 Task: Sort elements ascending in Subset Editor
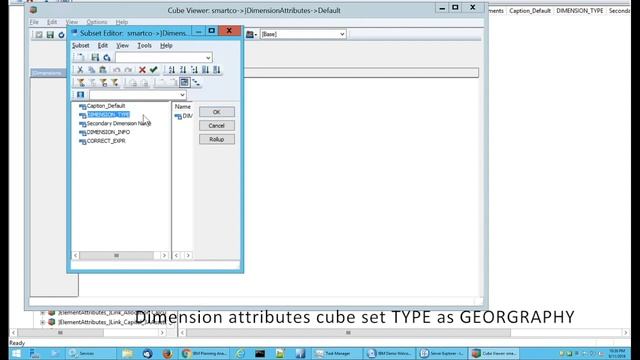click(171, 70)
